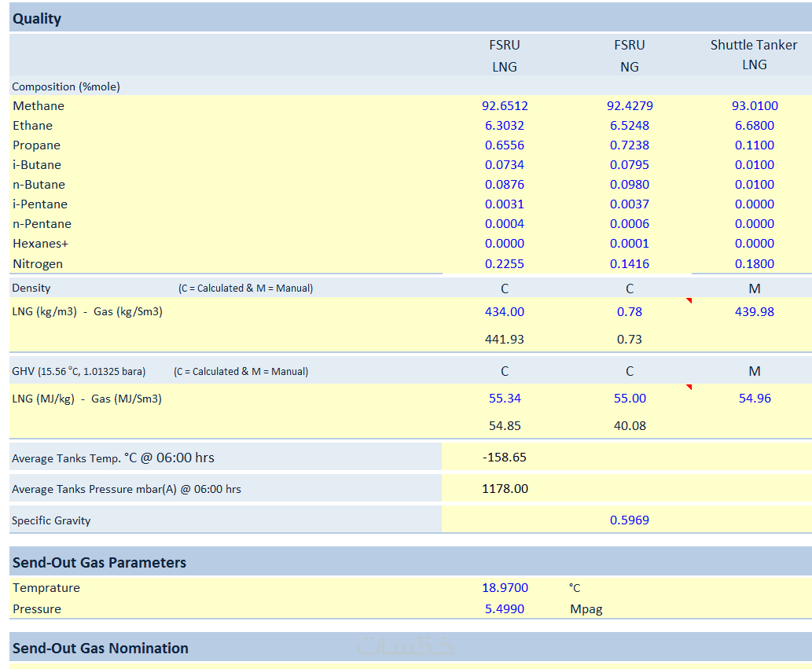Image resolution: width=812 pixels, height=669 pixels.
Task: Click average tanks pressure 1178.00
Action: [x=505, y=489]
